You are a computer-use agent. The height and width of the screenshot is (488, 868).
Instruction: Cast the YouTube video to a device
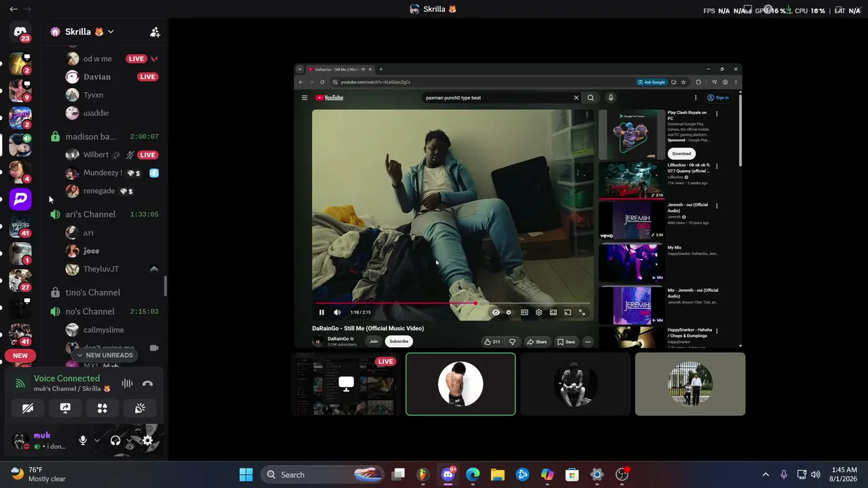point(568,312)
